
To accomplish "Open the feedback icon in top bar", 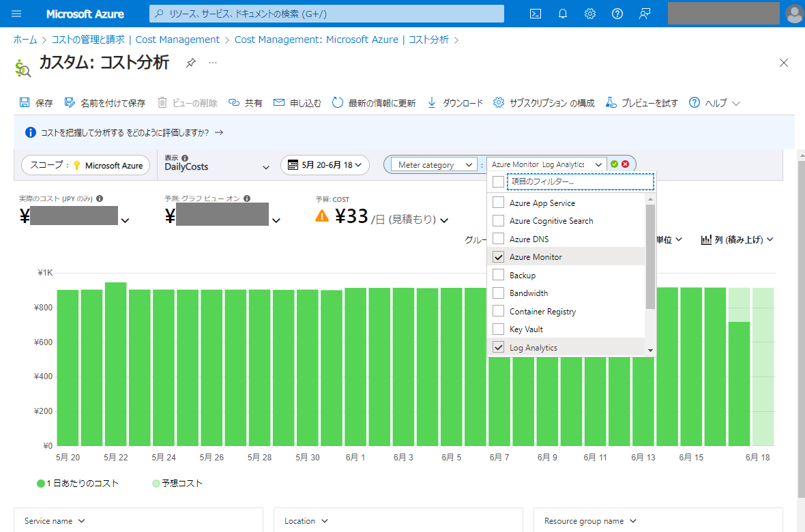I will point(645,14).
